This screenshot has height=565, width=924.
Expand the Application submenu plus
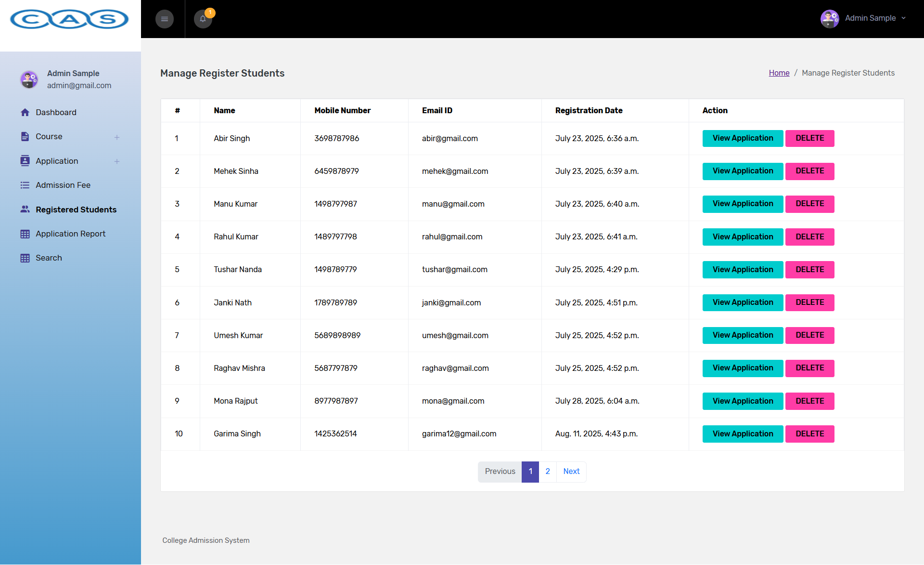click(x=117, y=161)
